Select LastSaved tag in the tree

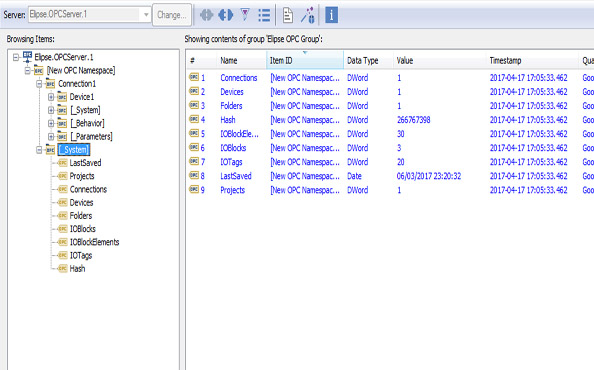[85, 163]
